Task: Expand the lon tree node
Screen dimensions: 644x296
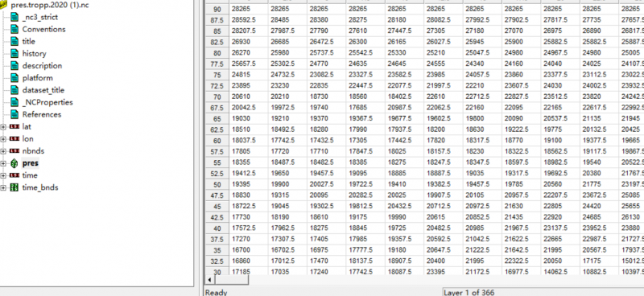Action: coord(3,139)
